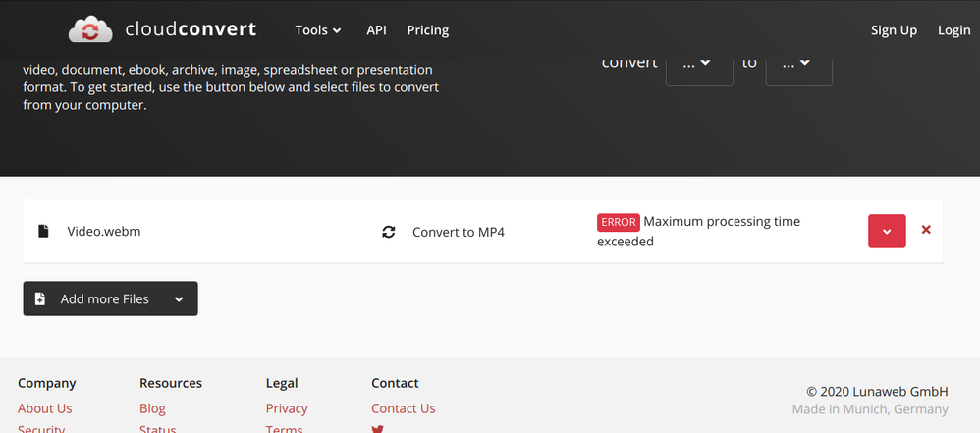Expand the Add more Files dropdown arrow

coord(179,299)
